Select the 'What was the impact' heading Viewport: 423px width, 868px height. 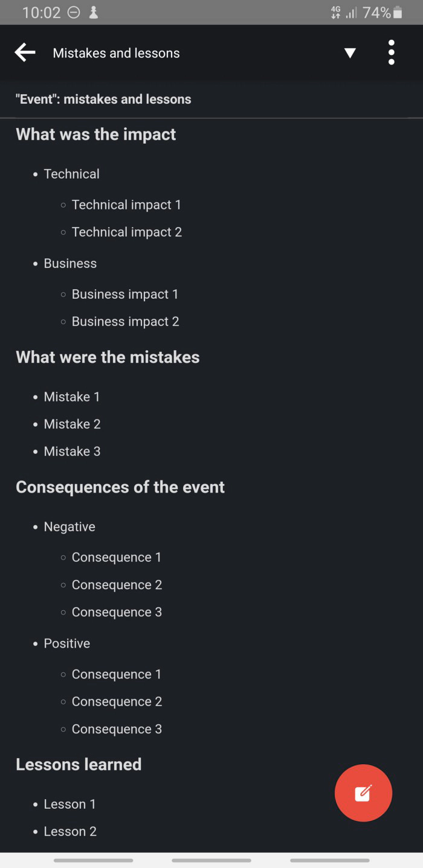[95, 134]
